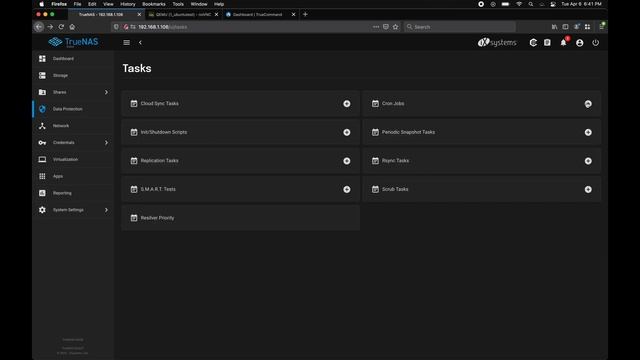Expand the Shares submenu chevron

pyautogui.click(x=106, y=92)
